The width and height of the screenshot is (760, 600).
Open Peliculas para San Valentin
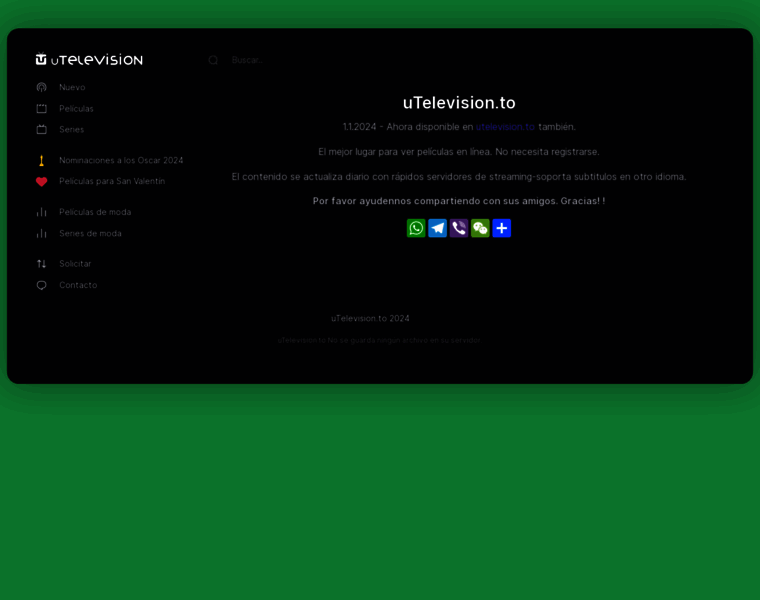click(x=112, y=181)
